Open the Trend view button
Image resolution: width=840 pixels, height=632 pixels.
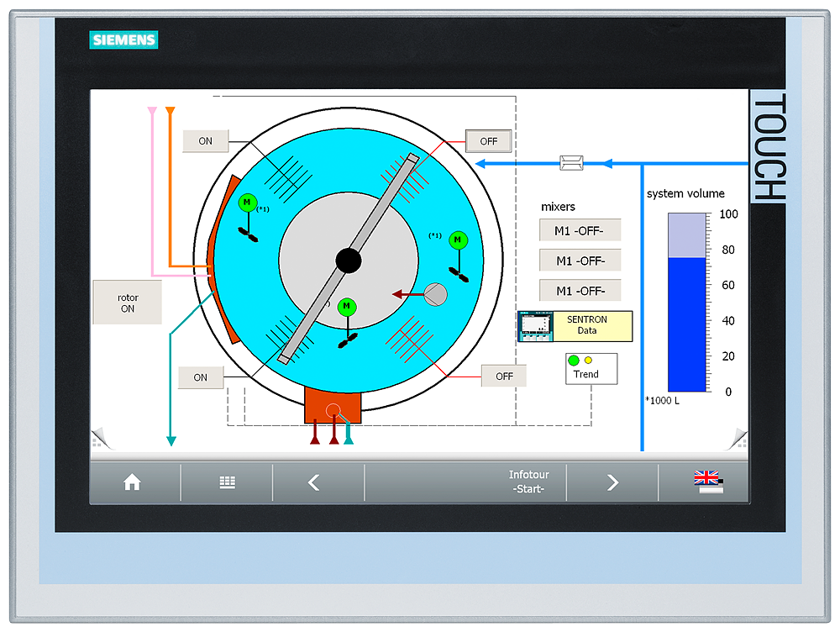click(591, 369)
